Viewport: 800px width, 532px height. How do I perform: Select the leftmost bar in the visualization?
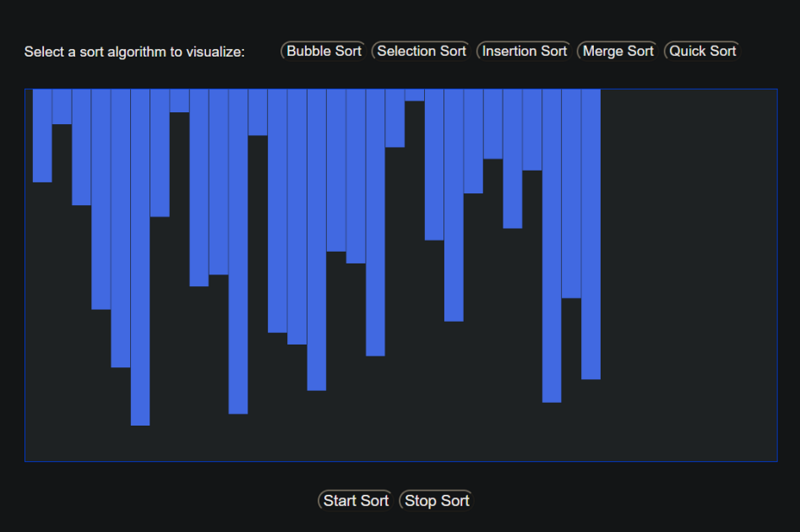pyautogui.click(x=42, y=135)
